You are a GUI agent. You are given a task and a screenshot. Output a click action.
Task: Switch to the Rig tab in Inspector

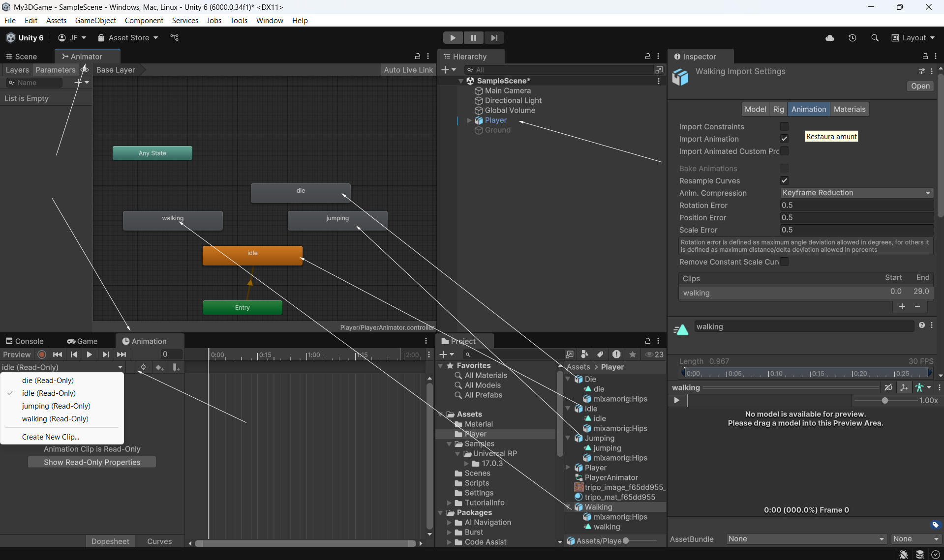778,109
